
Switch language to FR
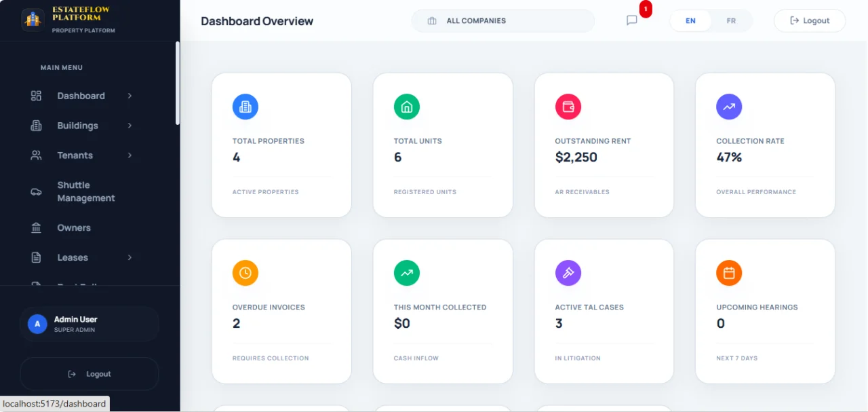click(731, 21)
